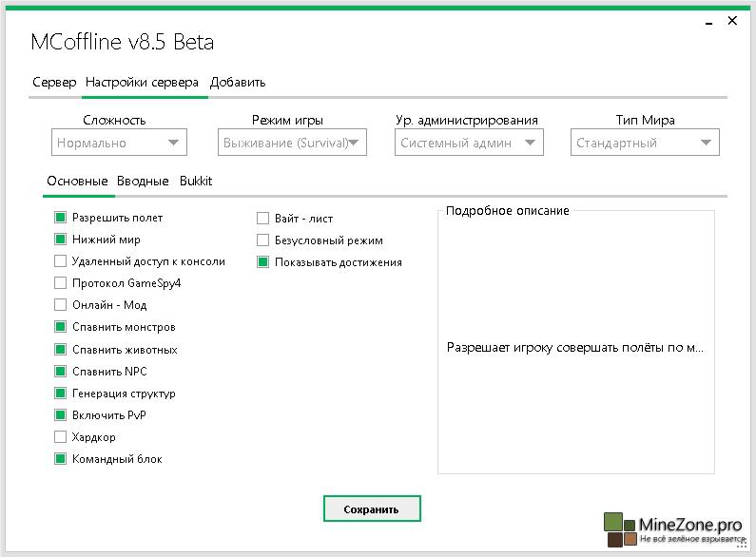
Task: Enable Удаленный доступ к консоли
Action: 61,261
